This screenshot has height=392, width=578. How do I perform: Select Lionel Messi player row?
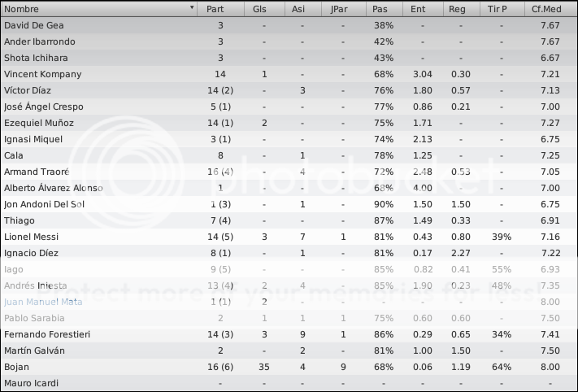(289, 237)
